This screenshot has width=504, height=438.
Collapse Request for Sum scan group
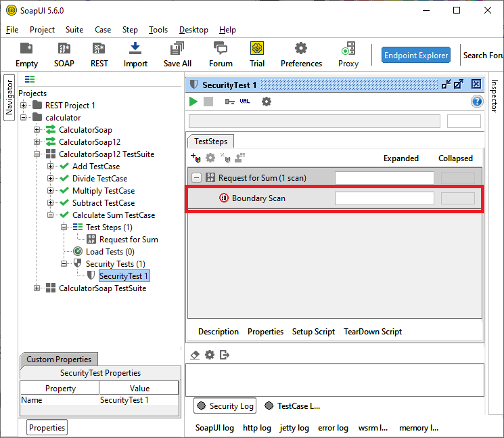[196, 177]
